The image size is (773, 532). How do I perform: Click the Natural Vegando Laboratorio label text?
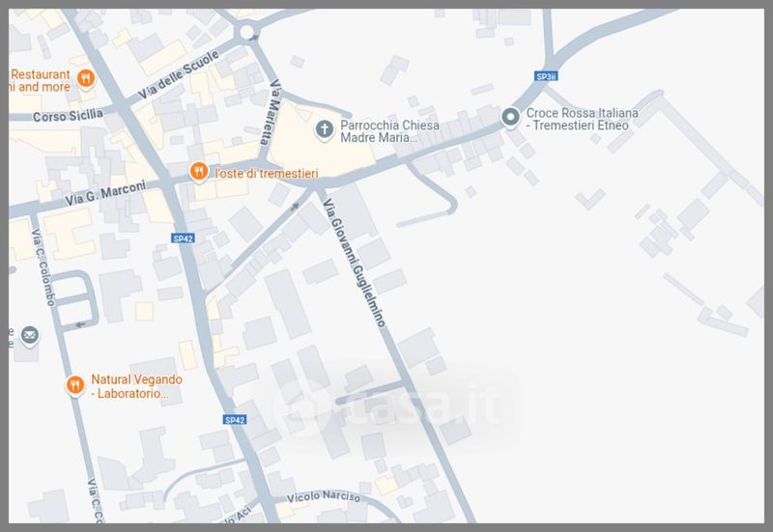(x=136, y=386)
